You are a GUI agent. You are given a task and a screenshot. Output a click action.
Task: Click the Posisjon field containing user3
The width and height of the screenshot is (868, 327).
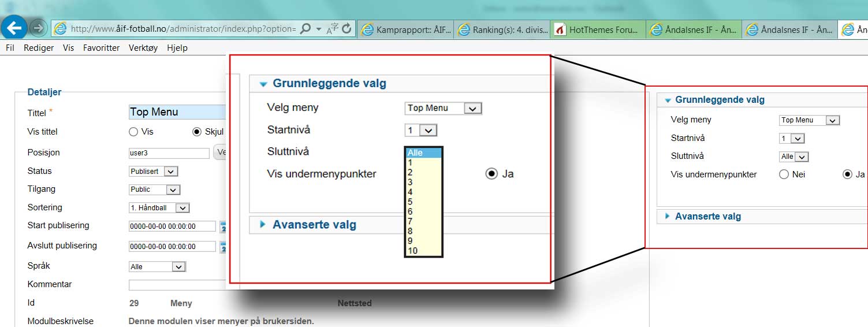coord(169,153)
